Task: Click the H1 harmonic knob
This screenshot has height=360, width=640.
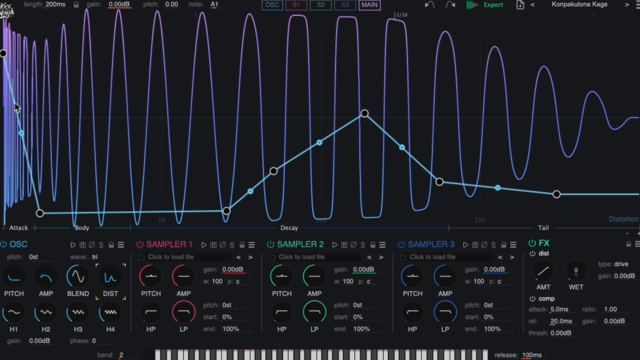Action: pos(14,312)
